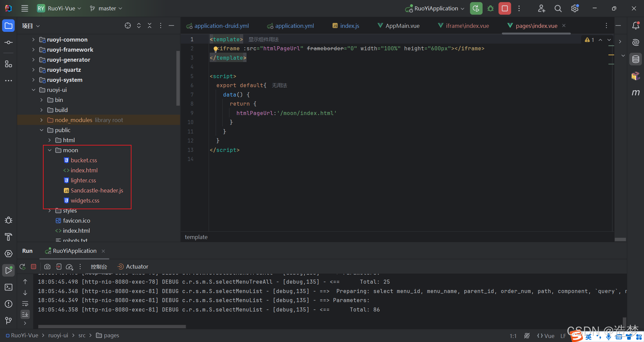Take thread dump camera icon
This screenshot has width=644, height=342.
47,267
